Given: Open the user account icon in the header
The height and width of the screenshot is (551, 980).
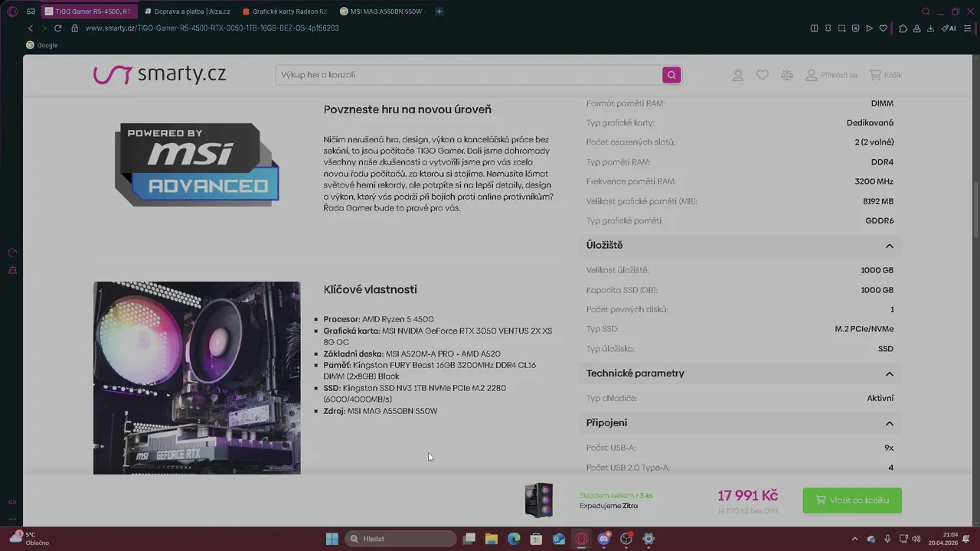Looking at the screenshot, I should [737, 75].
